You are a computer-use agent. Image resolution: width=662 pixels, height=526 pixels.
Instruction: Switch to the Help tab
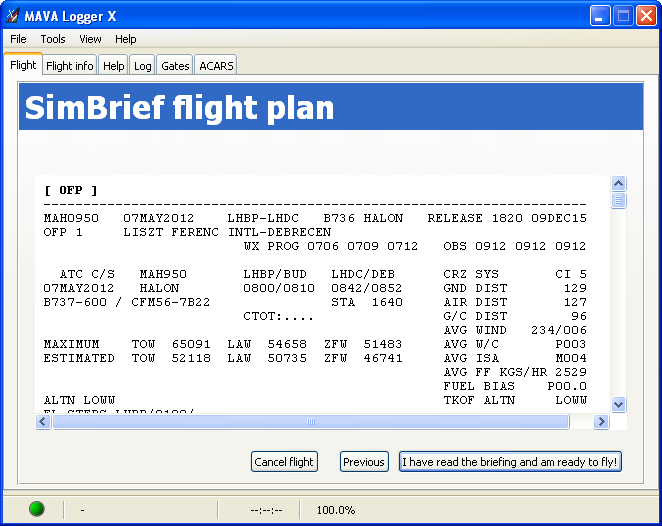point(114,66)
